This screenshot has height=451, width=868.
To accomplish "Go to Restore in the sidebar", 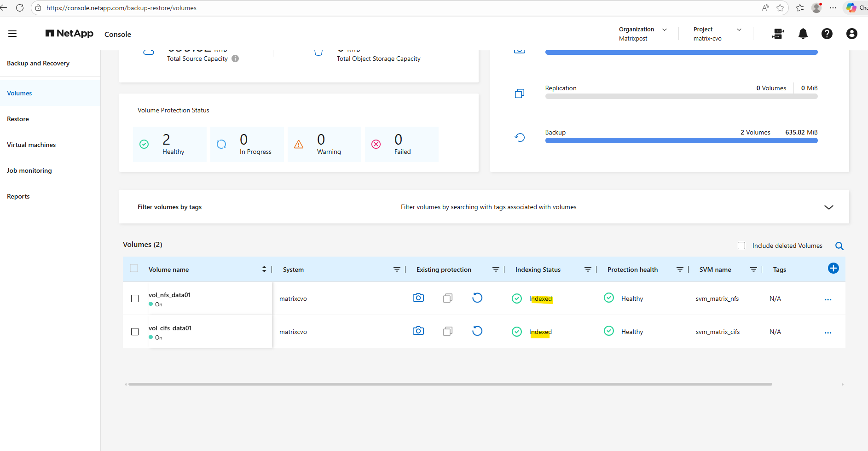I will [x=18, y=119].
